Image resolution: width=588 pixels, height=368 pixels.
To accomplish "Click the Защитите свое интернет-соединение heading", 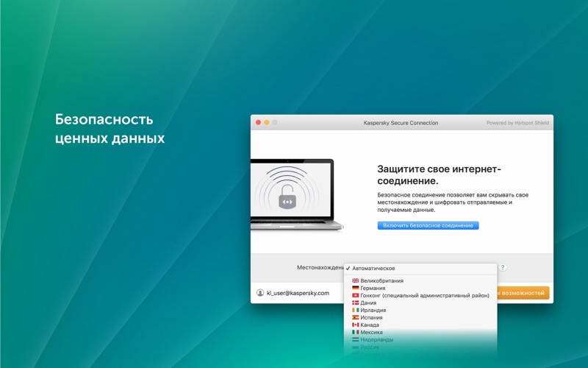I will click(439, 174).
